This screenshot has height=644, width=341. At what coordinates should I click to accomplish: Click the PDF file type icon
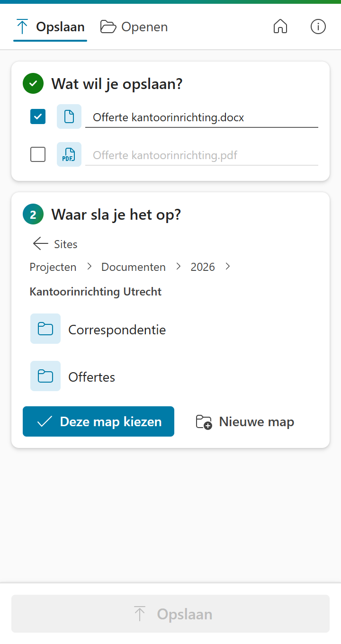coord(69,154)
